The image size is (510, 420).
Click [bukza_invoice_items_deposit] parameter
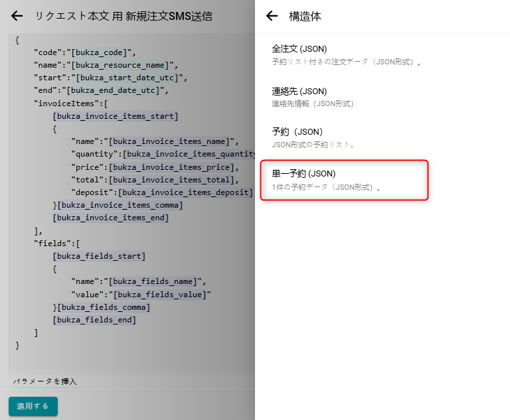185,192
